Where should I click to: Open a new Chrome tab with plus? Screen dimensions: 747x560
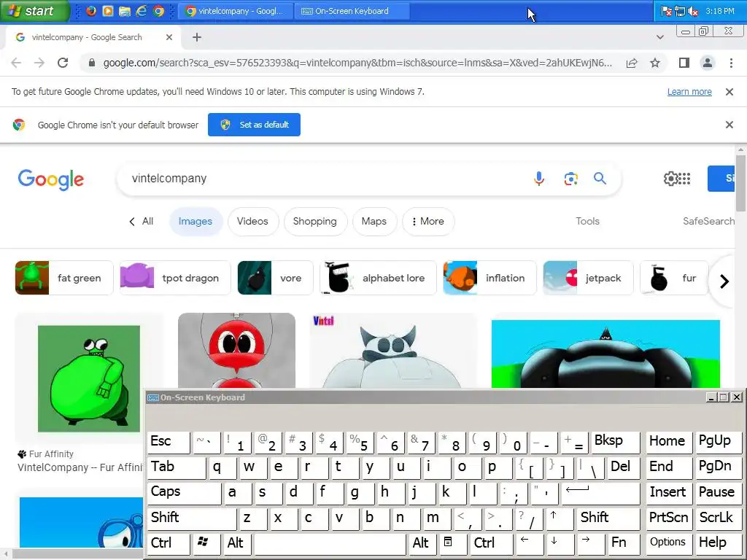coord(197,37)
